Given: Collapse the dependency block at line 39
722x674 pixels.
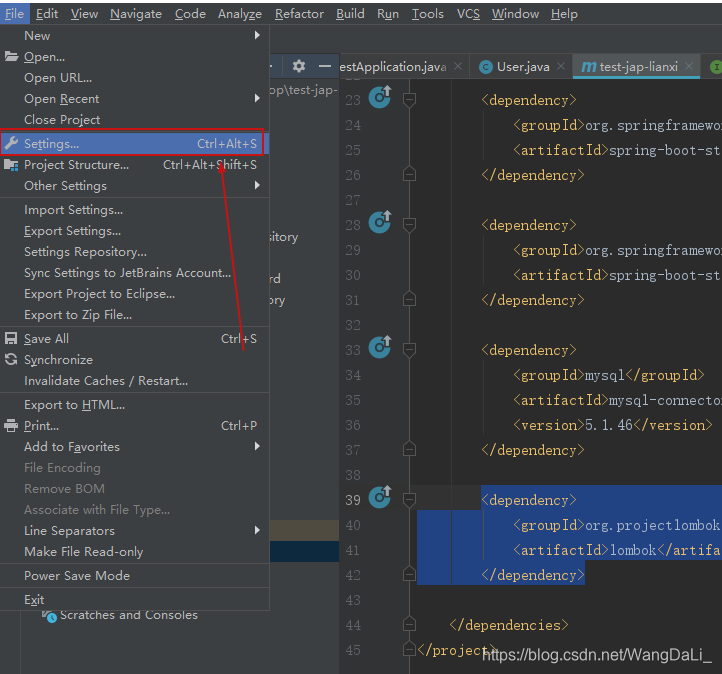Looking at the screenshot, I should (x=409, y=500).
